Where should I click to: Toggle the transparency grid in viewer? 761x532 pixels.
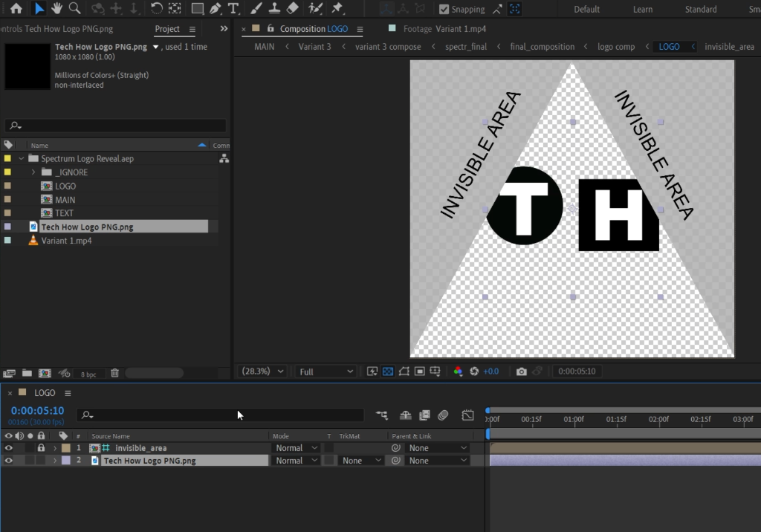pyautogui.click(x=388, y=372)
